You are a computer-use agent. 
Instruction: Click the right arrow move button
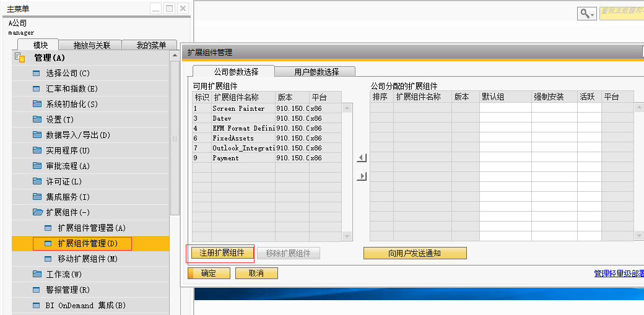point(362,176)
